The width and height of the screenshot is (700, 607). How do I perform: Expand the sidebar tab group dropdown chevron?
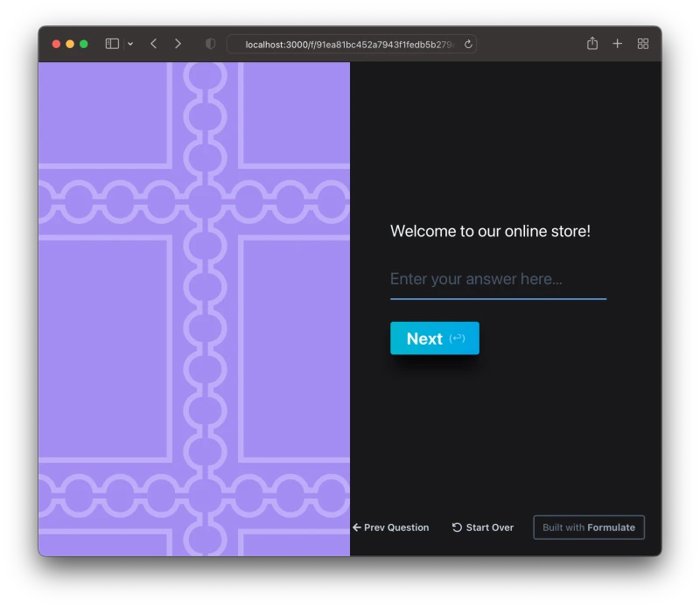[130, 44]
